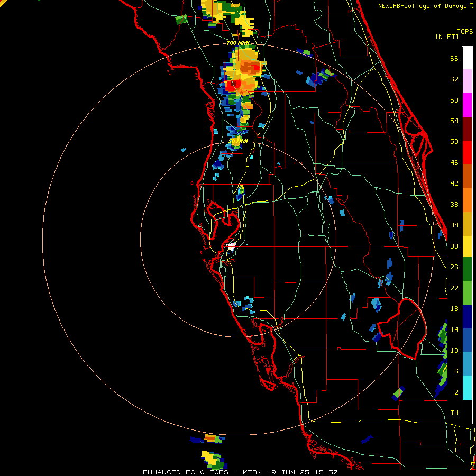The width and height of the screenshot is (476, 476).
Task: Click the 62 legend value
Action: tap(454, 79)
